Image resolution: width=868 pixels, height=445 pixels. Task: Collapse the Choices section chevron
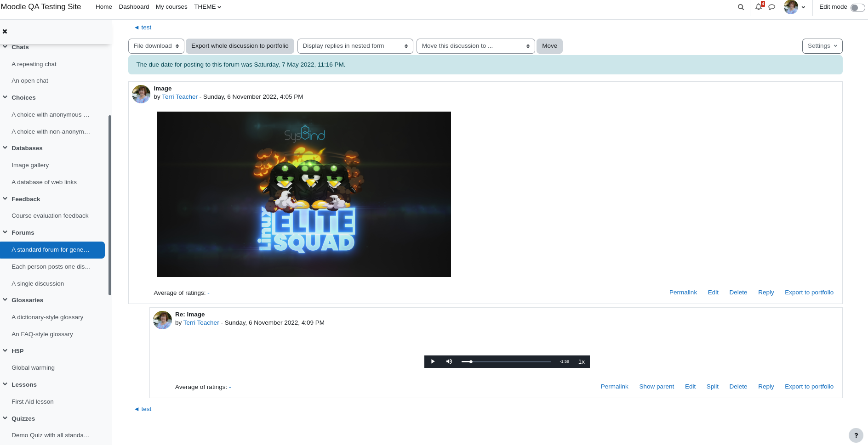5,97
